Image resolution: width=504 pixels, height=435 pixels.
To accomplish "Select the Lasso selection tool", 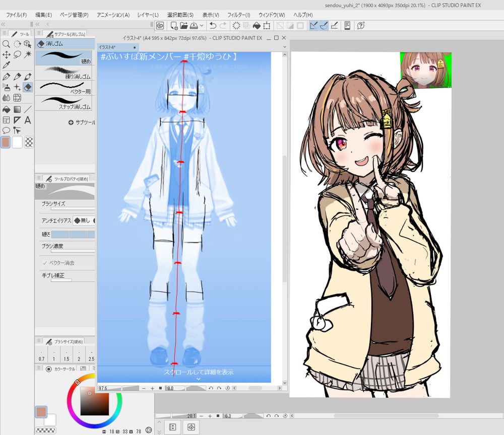I will click(17, 54).
